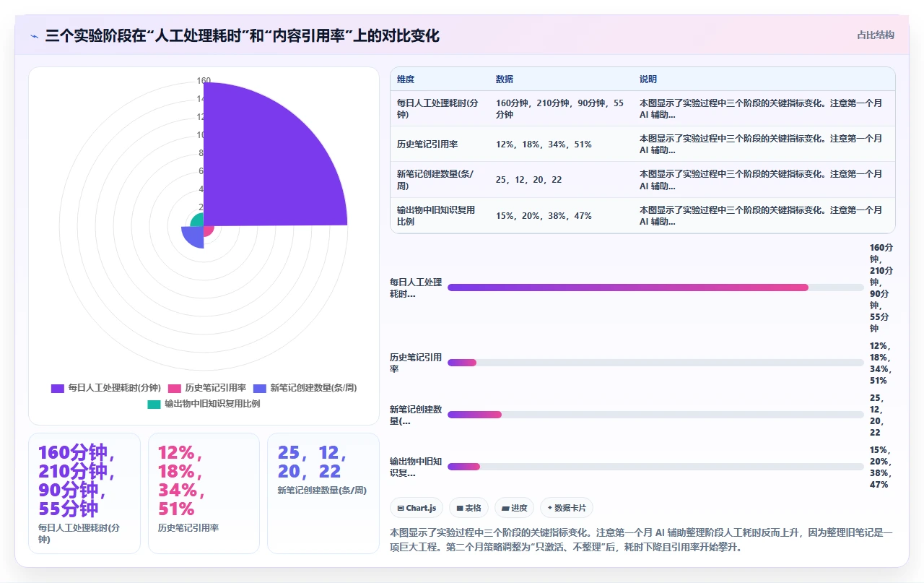Select the 输出物中旧知识复用比例 table cell
This screenshot has width=924, height=583.
(440, 215)
